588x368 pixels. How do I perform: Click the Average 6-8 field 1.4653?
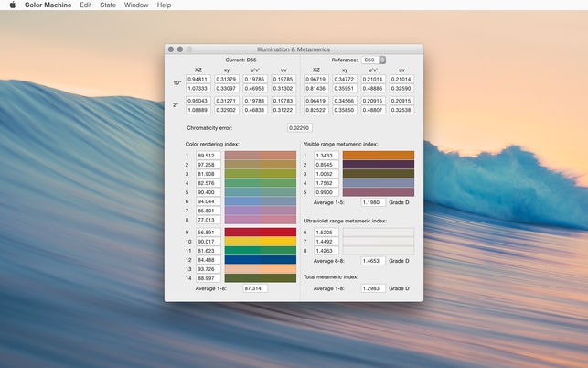tap(373, 261)
